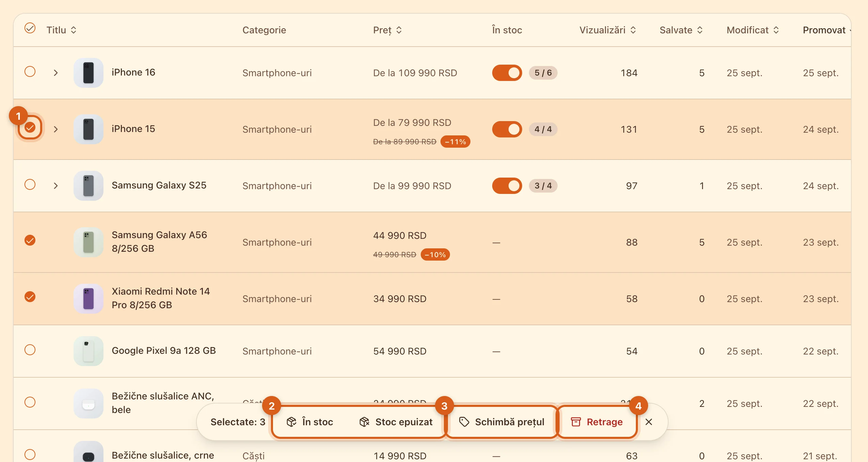The width and height of the screenshot is (868, 462).
Task: Close the bulk selection action bar
Action: [649, 422]
